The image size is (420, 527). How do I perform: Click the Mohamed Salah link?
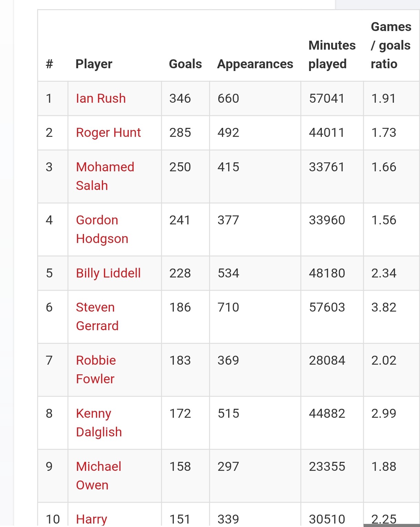coord(105,167)
